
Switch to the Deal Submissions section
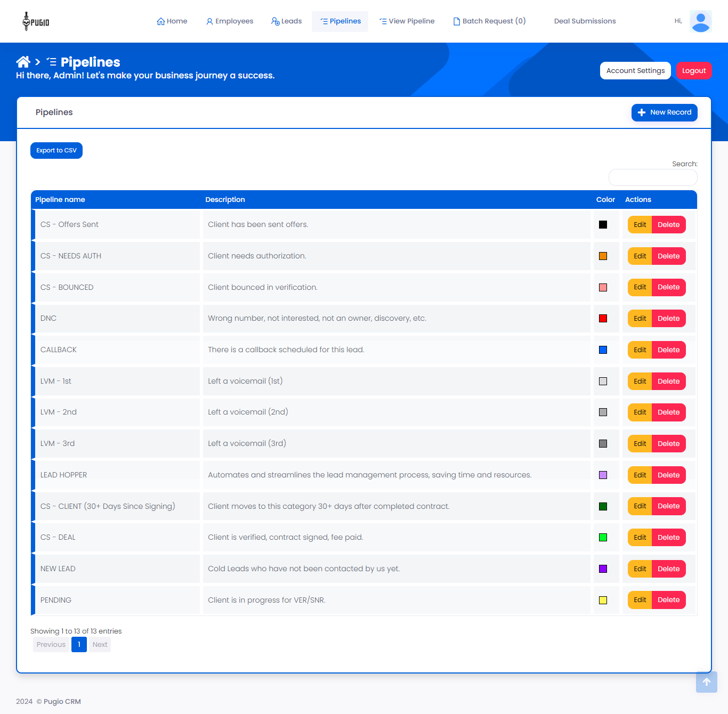tap(585, 21)
